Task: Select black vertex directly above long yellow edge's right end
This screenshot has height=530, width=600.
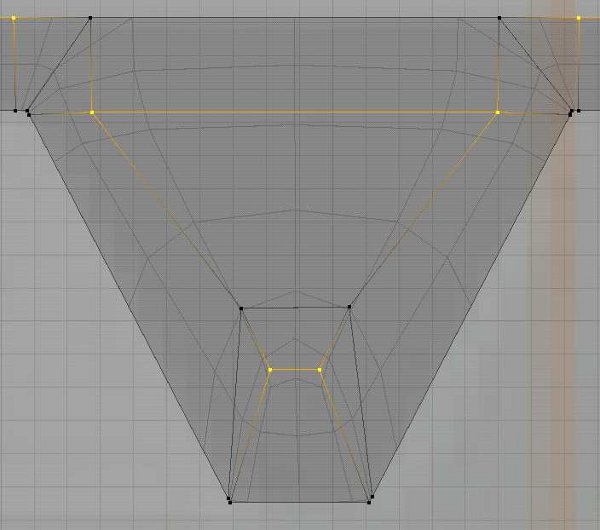Action: pyautogui.click(x=499, y=18)
